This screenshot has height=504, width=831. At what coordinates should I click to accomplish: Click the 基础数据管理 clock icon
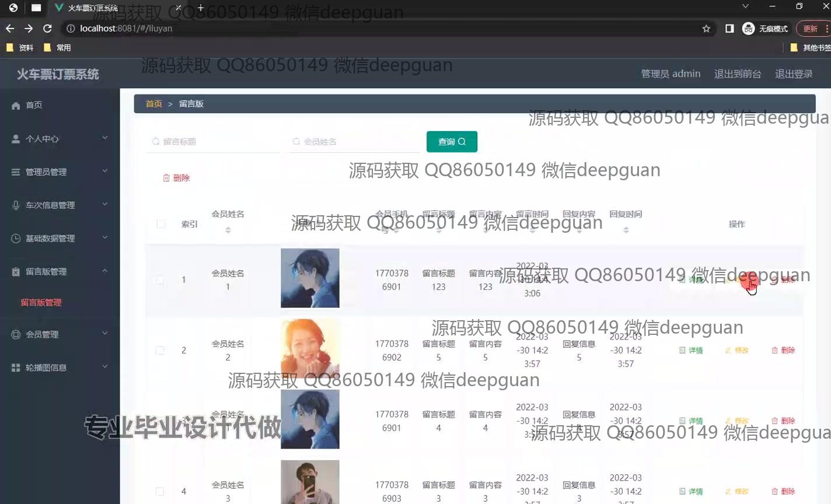pyautogui.click(x=16, y=239)
